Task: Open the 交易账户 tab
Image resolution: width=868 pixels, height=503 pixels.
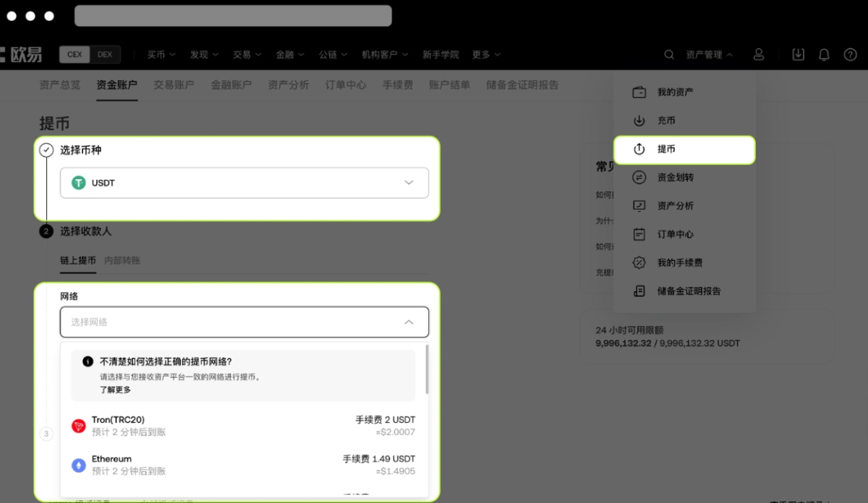Action: [174, 85]
